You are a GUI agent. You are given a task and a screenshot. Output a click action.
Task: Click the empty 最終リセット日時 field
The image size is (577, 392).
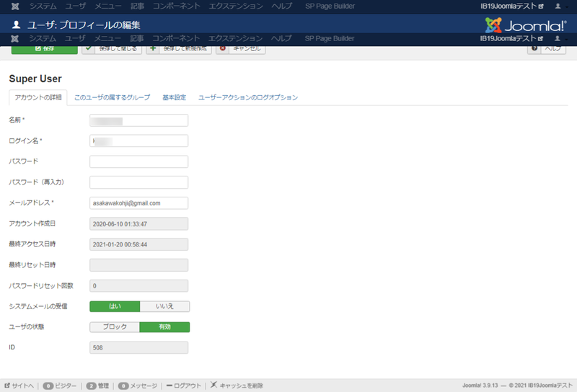click(138, 265)
